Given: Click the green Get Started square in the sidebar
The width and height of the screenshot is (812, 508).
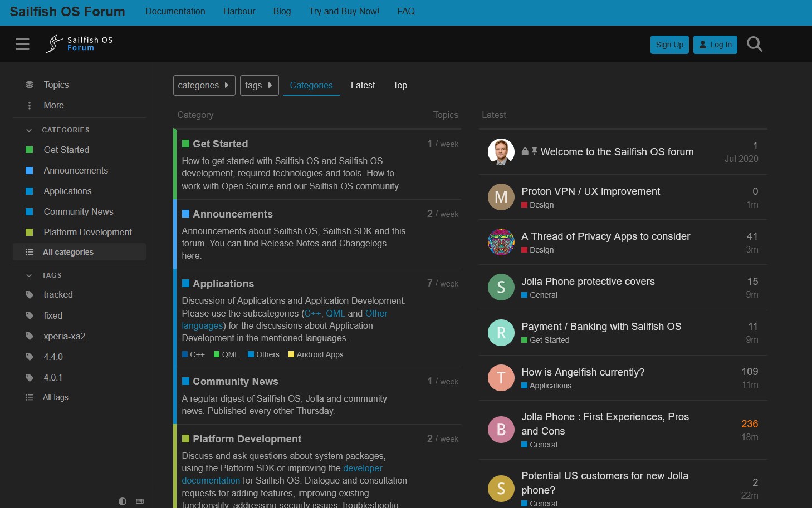Looking at the screenshot, I should point(30,150).
